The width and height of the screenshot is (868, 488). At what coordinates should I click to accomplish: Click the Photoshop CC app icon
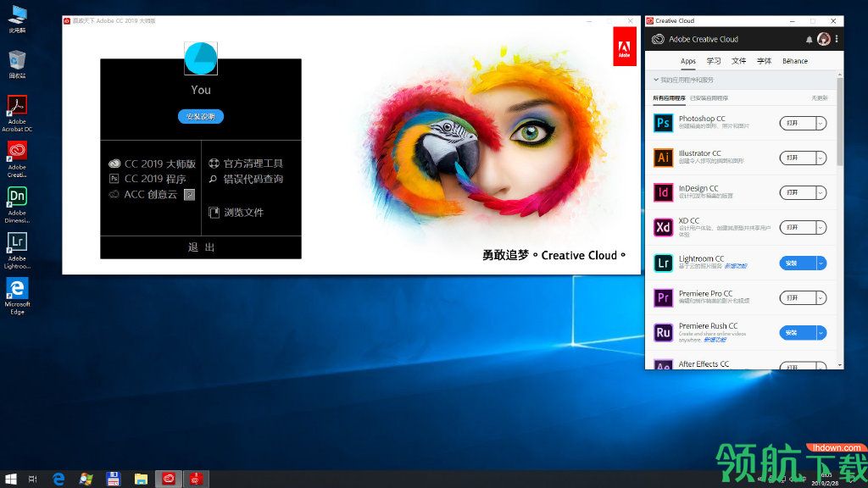point(663,123)
